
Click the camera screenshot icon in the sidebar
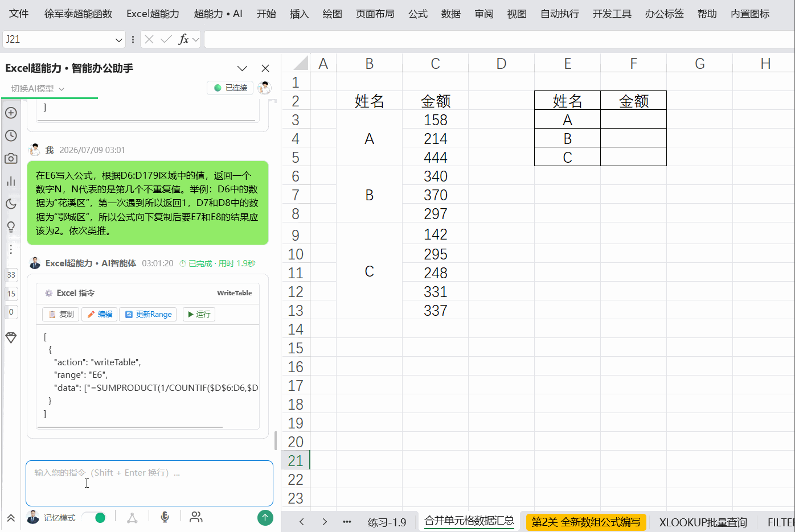coord(11,158)
